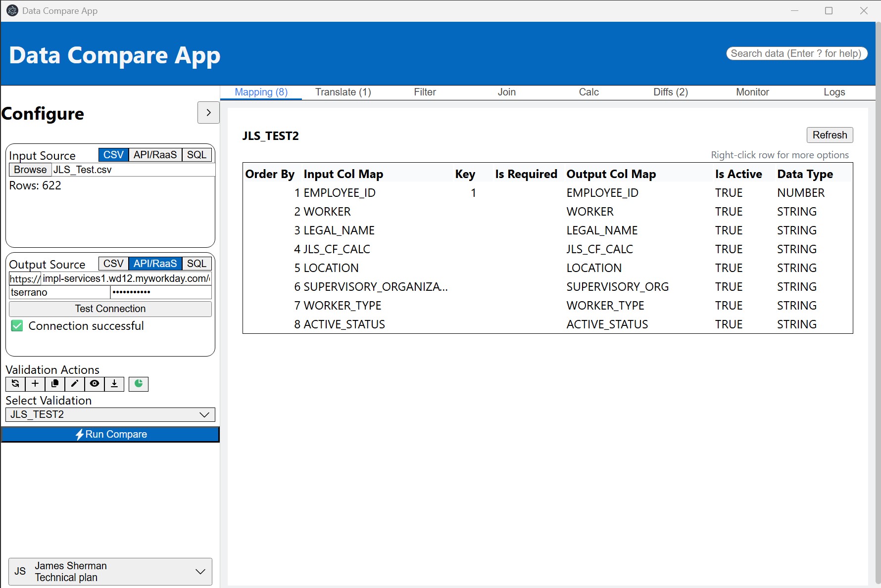The height and width of the screenshot is (588, 881).
Task: Click the search data input field
Action: 796,53
